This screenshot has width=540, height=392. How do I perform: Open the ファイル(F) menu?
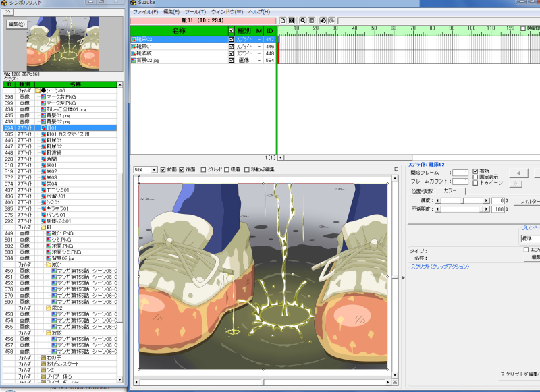(x=145, y=12)
